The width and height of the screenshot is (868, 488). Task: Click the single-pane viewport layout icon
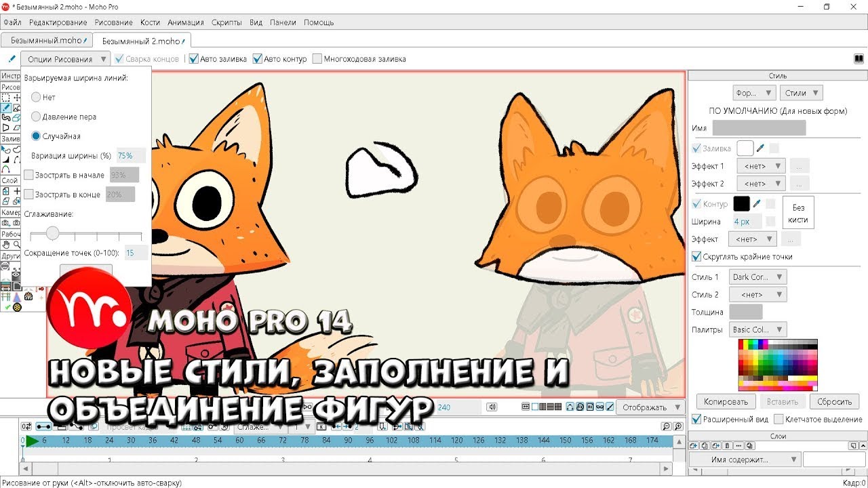click(x=534, y=407)
